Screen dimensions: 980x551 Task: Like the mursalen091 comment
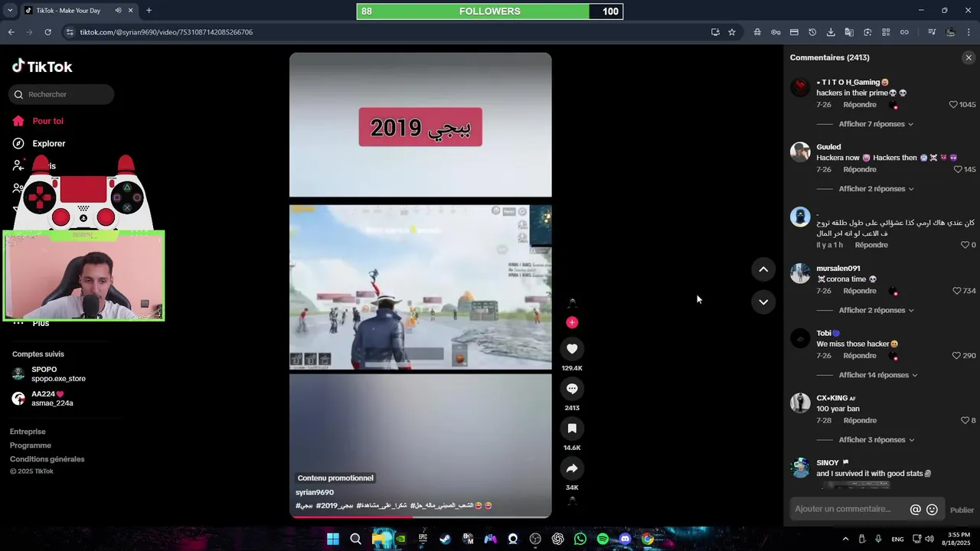coord(957,291)
